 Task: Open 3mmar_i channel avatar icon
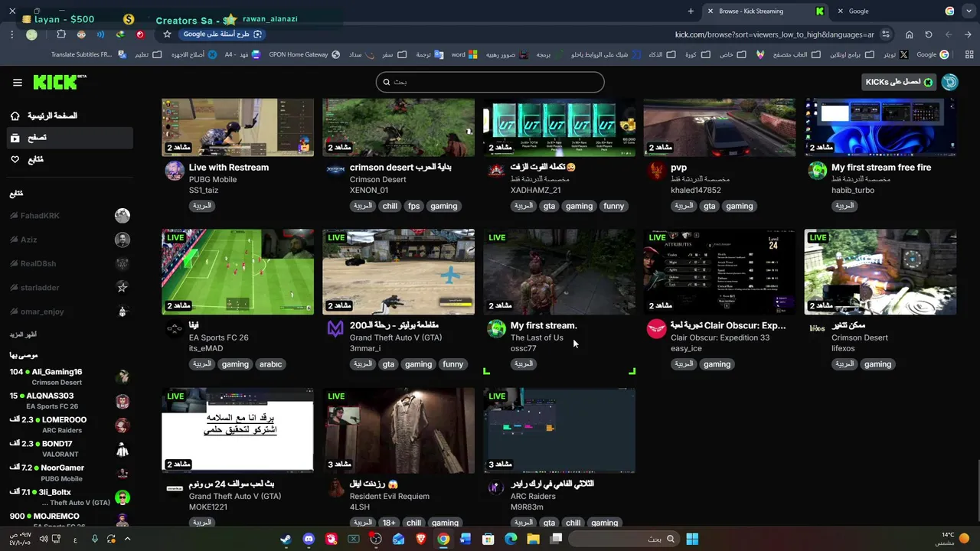point(335,328)
